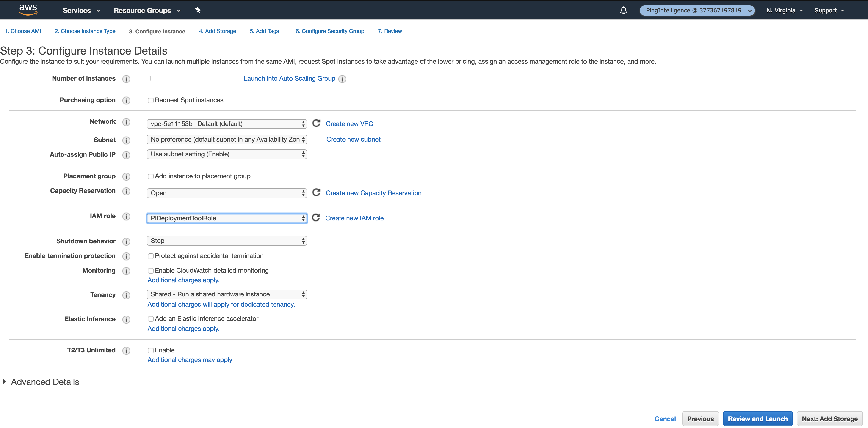The height and width of the screenshot is (428, 868).
Task: Open the IAM role dropdown
Action: click(227, 218)
